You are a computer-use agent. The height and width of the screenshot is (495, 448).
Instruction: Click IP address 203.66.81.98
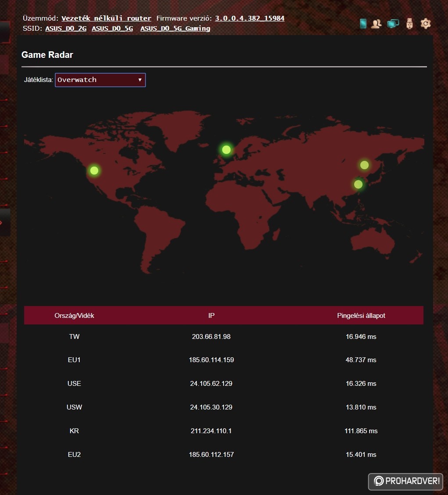coord(211,337)
